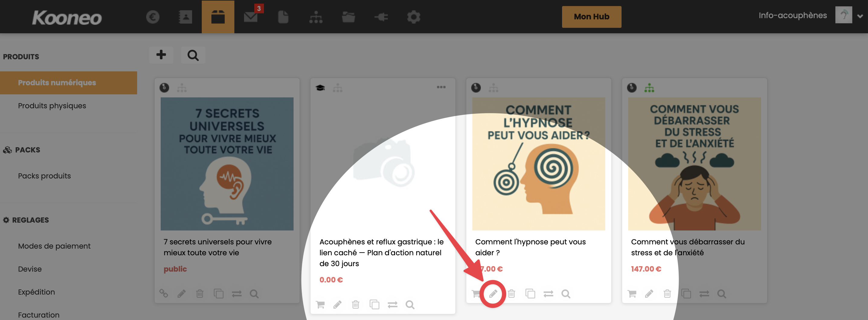
Task: Open the three-dots menu on Acouphènes card
Action: point(441,87)
